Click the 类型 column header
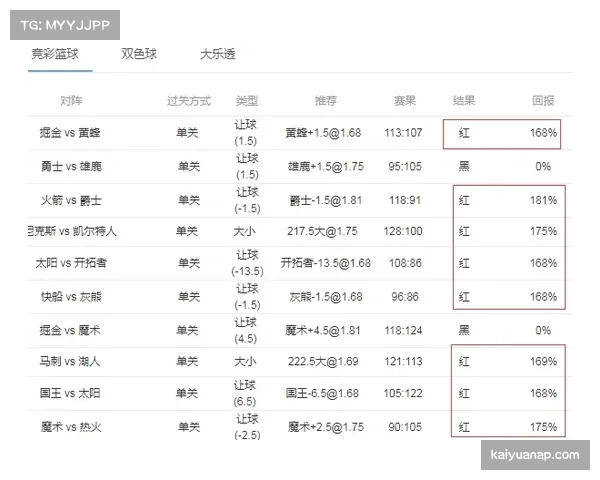Viewport: 600px width, 480px height. click(247, 101)
